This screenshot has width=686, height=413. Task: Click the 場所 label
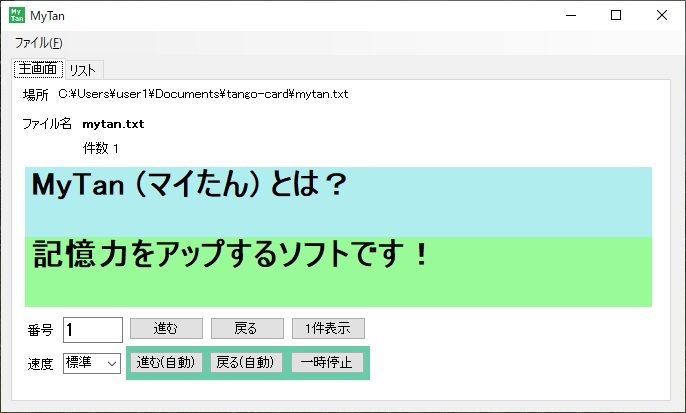[36, 94]
